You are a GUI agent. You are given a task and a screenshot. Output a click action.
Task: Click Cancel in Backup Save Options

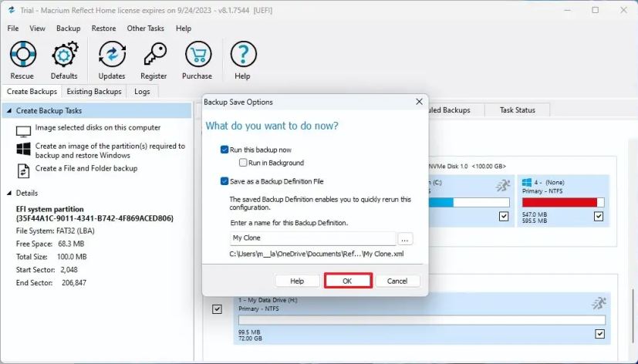pos(397,281)
